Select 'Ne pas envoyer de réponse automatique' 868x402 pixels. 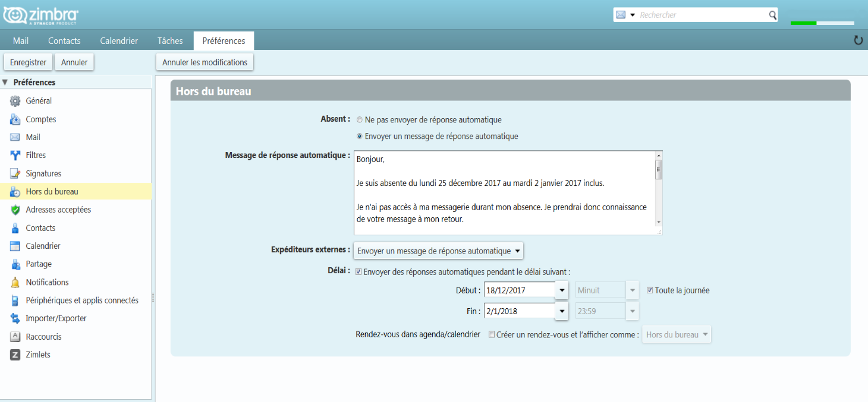coord(360,120)
